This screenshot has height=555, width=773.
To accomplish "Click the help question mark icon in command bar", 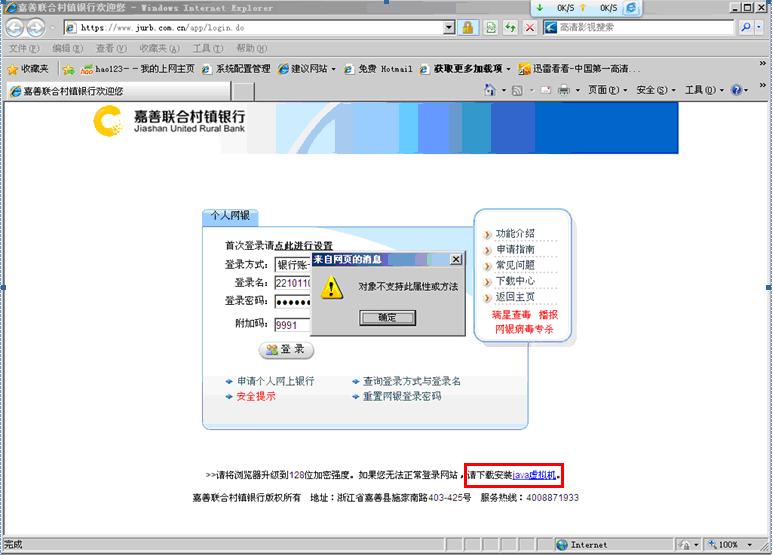I will click(x=737, y=90).
